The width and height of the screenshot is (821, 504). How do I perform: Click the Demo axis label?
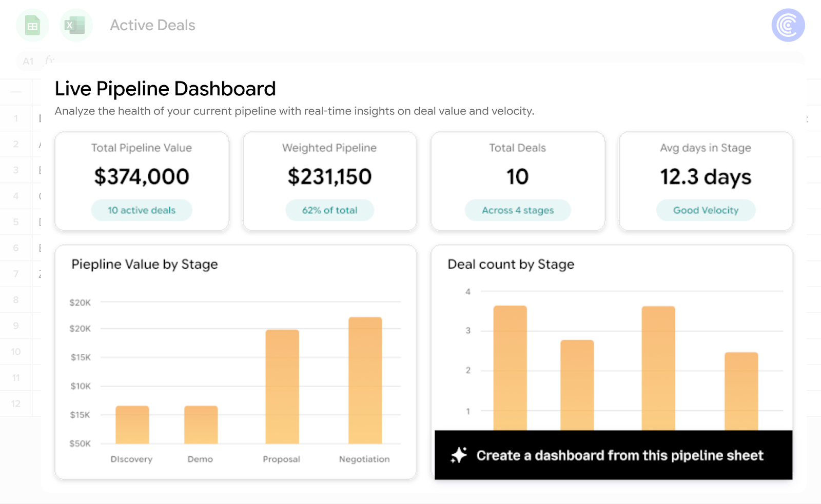click(x=200, y=459)
